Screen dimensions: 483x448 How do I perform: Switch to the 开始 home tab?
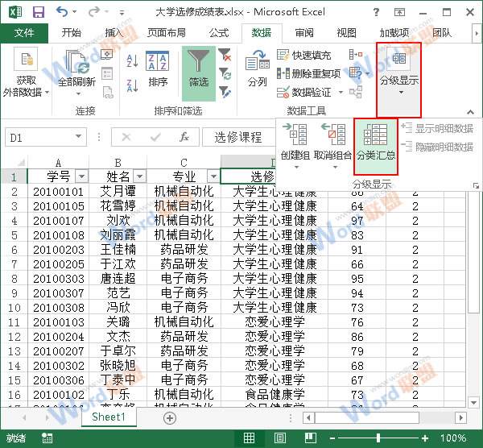(71, 33)
